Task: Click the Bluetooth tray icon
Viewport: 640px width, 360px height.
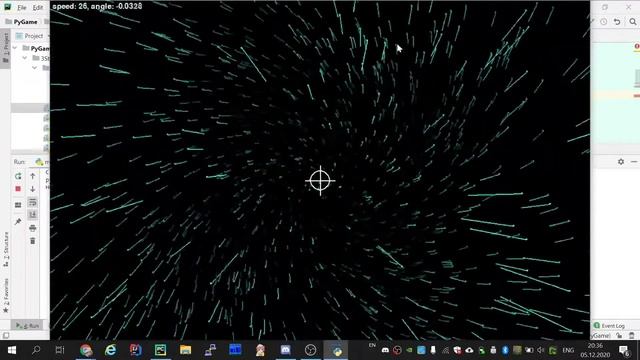Action: [505, 350]
